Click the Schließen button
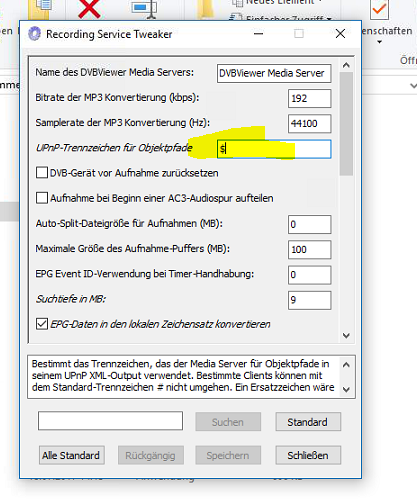The width and height of the screenshot is (417, 502). 308,455
